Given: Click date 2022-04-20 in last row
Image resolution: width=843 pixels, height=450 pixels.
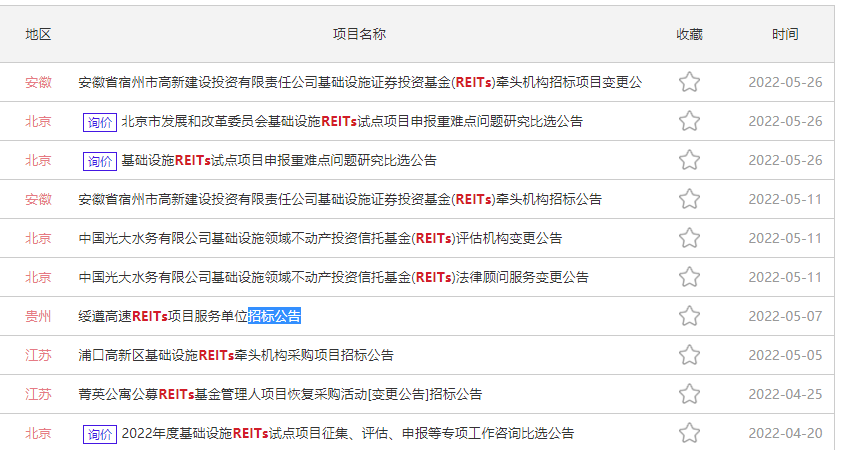Looking at the screenshot, I should click(x=785, y=433).
